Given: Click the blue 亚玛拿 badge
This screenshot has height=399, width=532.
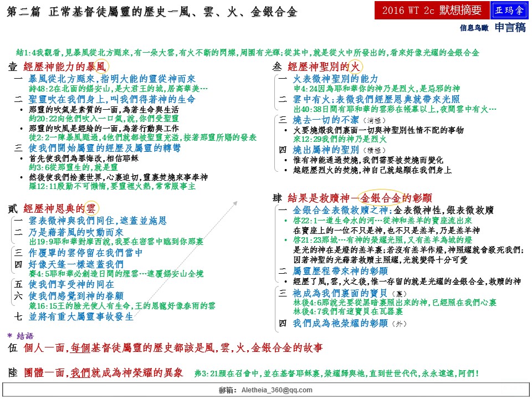Looking at the screenshot, I should pyautogui.click(x=509, y=11).
